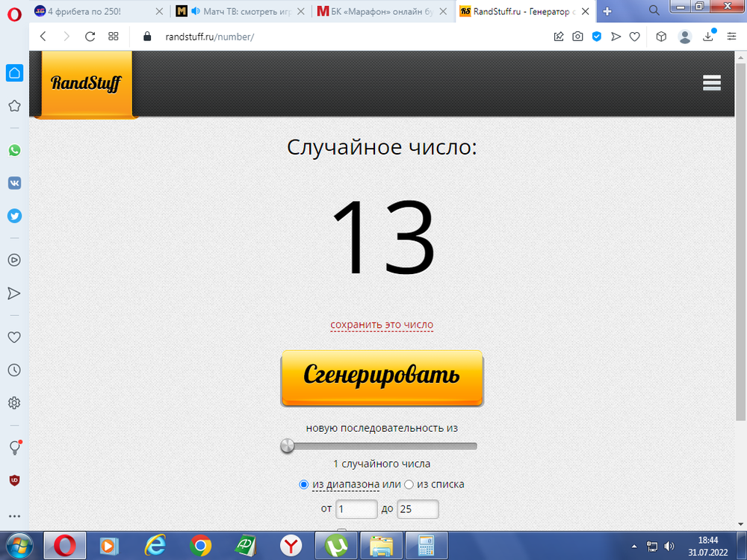Open the lightbulb tips icon in sidebar
747x560 pixels.
click(x=15, y=447)
